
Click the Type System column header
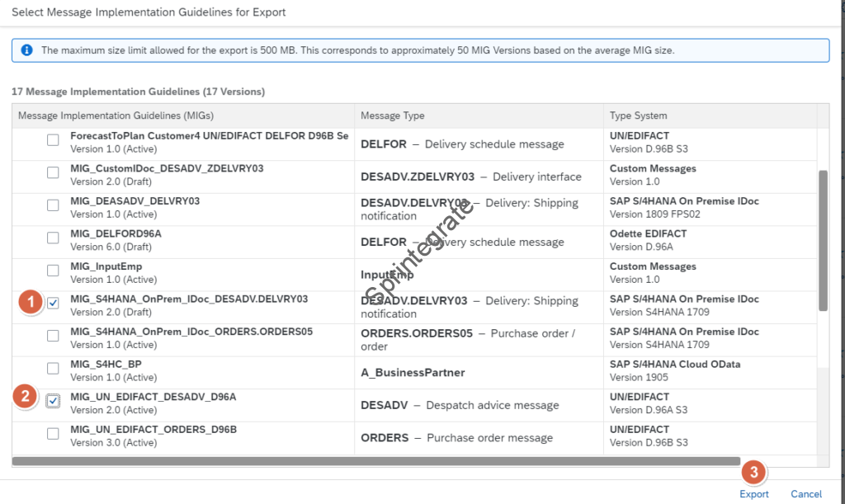coord(638,115)
